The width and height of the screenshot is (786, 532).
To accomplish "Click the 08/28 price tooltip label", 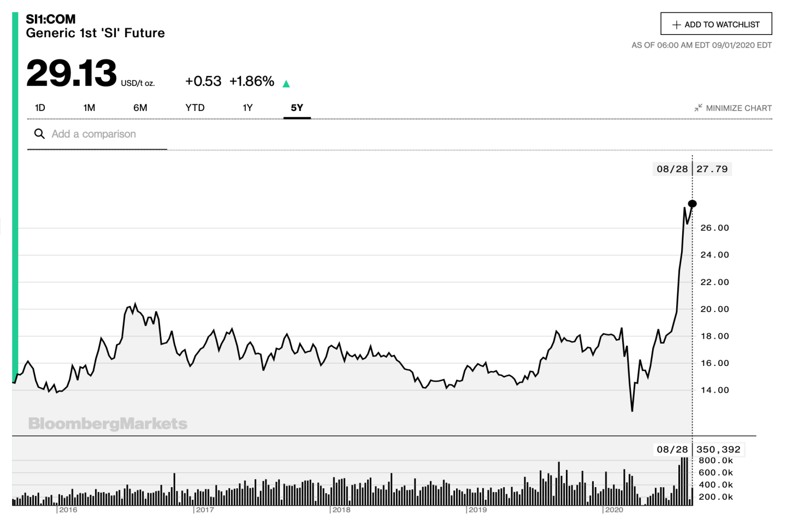I will tap(692, 169).
